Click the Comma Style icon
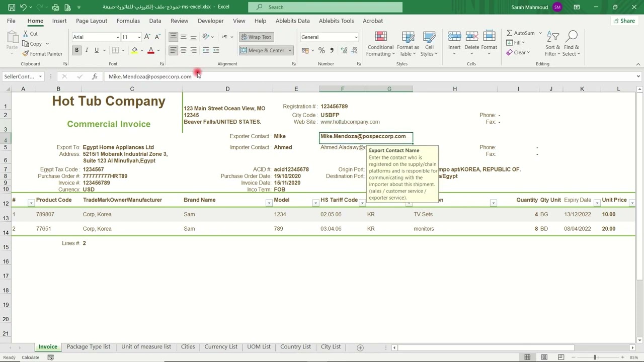 pyautogui.click(x=332, y=50)
